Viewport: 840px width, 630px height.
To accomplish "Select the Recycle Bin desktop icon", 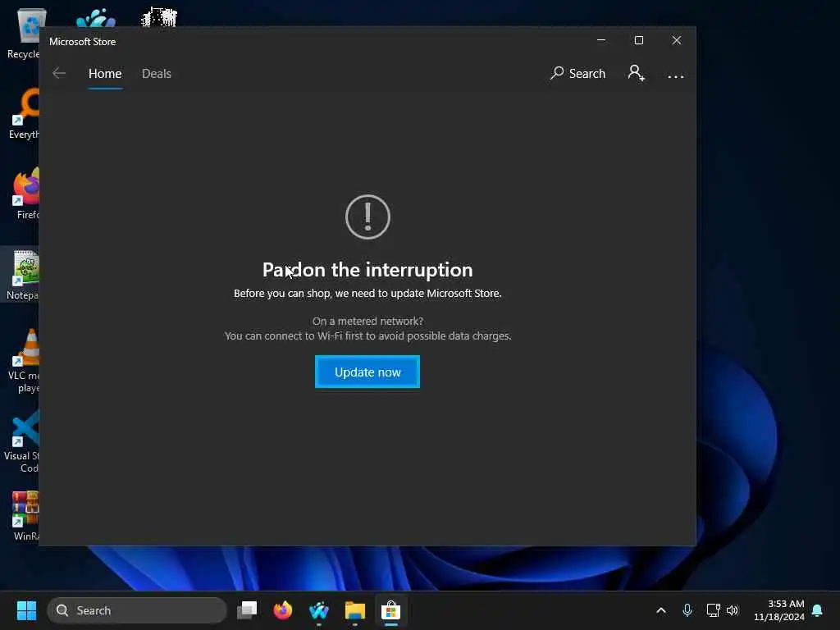I will click(x=24, y=33).
